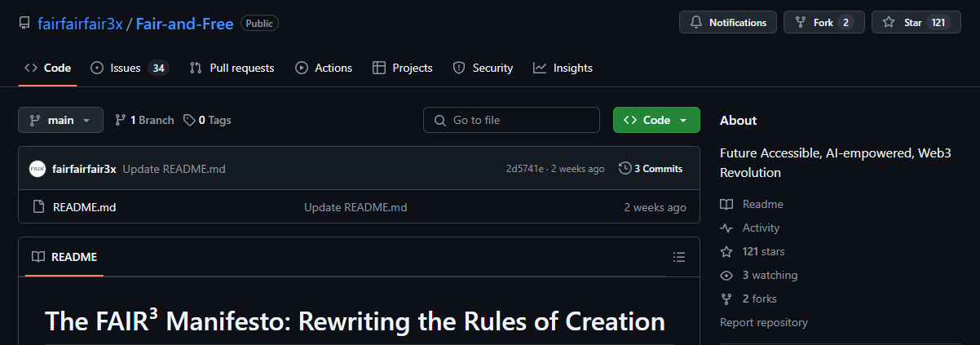Screen dimensions: 980x345
Task: Click README.md row's 2 weeks ago timestamp
Action: pos(655,207)
